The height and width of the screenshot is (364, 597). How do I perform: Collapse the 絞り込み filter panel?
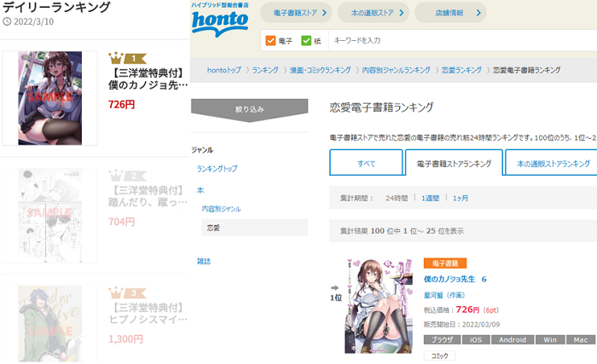[249, 110]
